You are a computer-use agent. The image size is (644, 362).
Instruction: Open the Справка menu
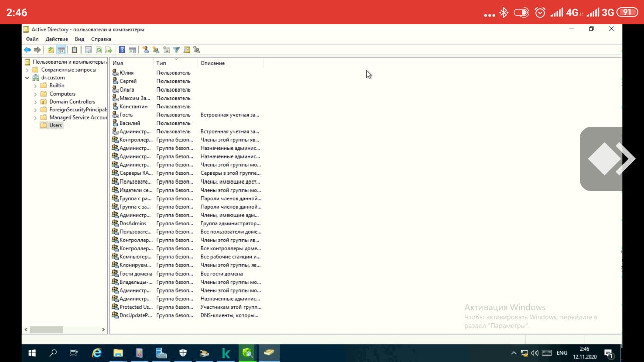[101, 39]
